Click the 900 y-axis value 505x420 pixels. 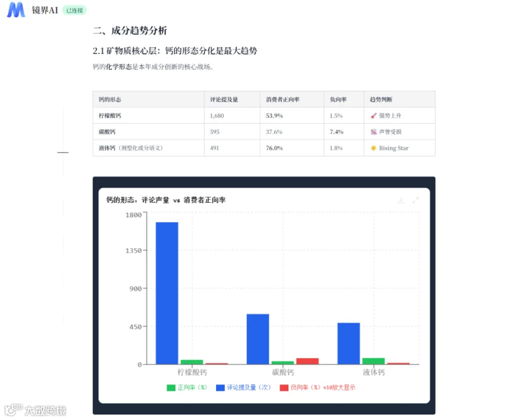click(x=135, y=289)
